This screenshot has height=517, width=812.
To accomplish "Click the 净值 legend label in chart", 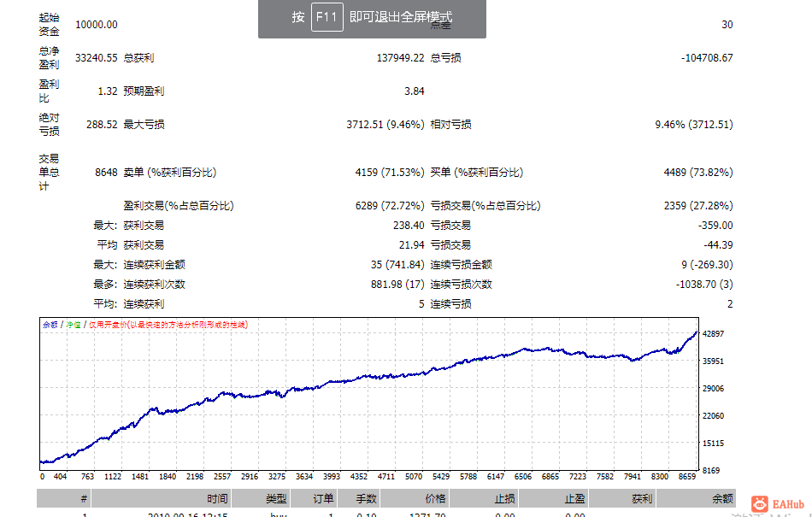I will [x=73, y=325].
